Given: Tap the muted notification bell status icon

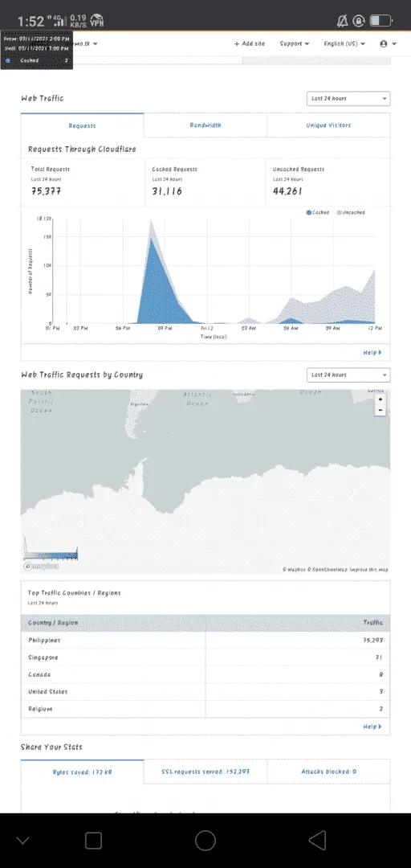Looking at the screenshot, I should coord(343,21).
